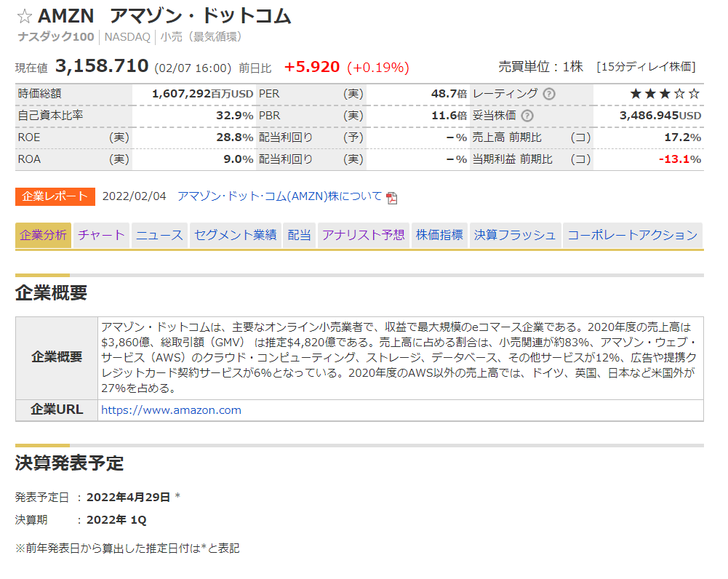728x579 pixels.
Task: Open the アナリスト予想 tab
Action: click(x=364, y=235)
